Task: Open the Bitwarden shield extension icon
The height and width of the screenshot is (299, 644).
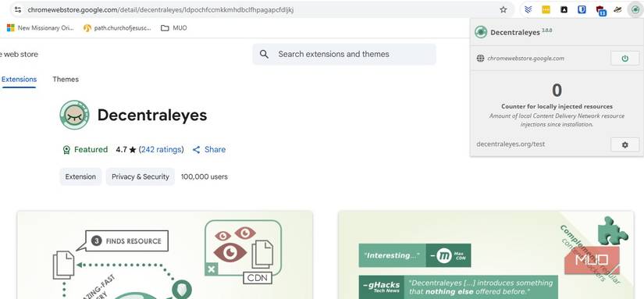Action: (x=582, y=9)
